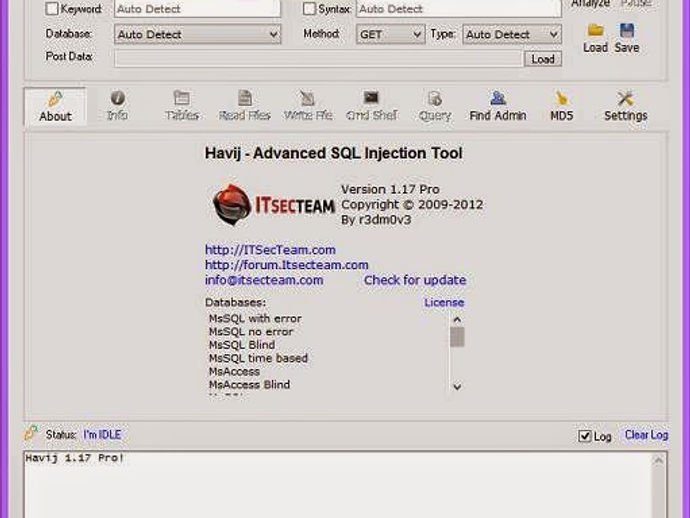The image size is (690, 518).
Task: Click the Save floppy disk icon
Action: [627, 30]
